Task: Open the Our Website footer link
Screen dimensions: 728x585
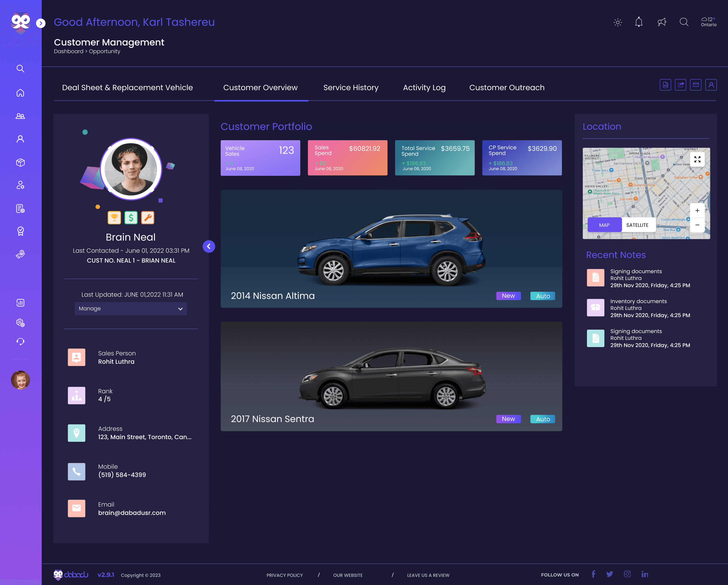Action: [x=348, y=575]
